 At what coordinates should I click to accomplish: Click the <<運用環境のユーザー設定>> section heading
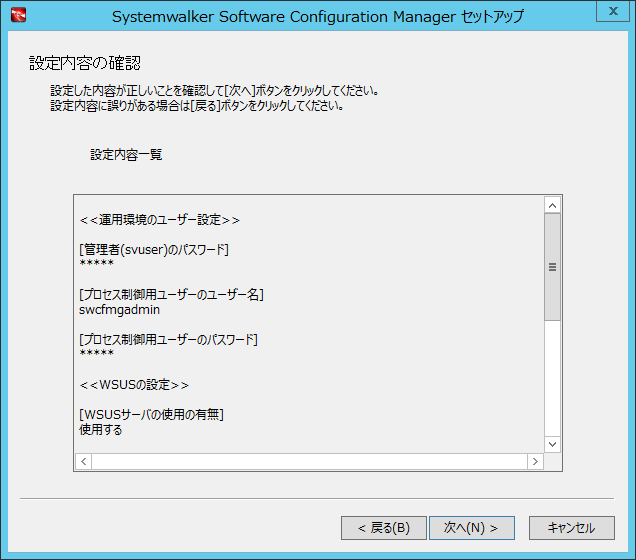coord(160,220)
